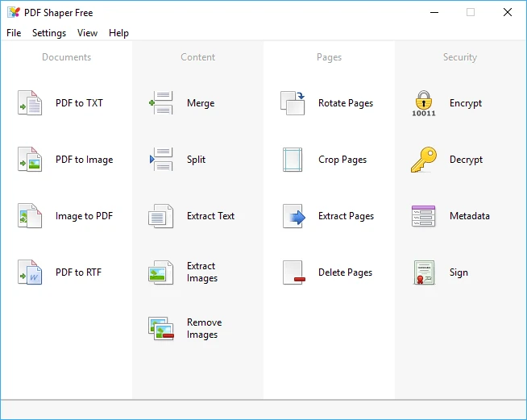Start PDF to RTF via its label

[x=79, y=272]
